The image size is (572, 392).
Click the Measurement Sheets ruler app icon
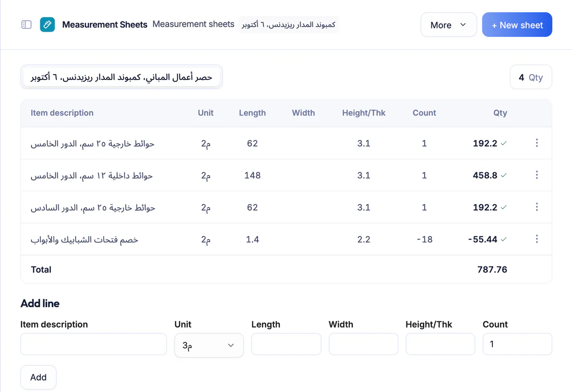coord(47,25)
